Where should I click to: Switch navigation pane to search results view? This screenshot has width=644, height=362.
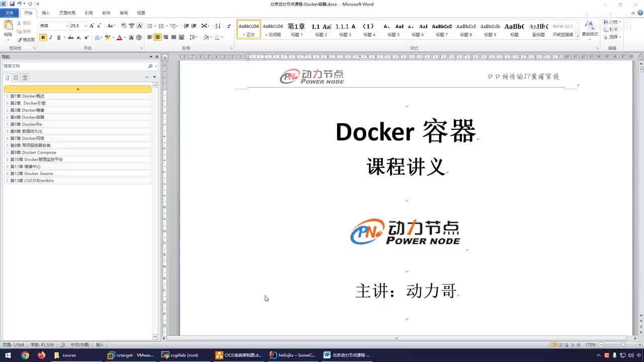click(x=25, y=77)
